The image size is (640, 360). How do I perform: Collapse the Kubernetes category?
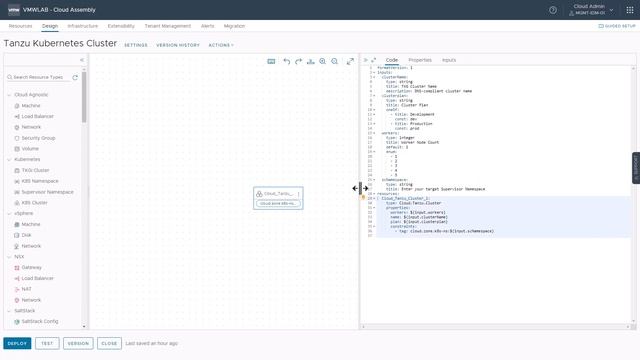pos(9,159)
